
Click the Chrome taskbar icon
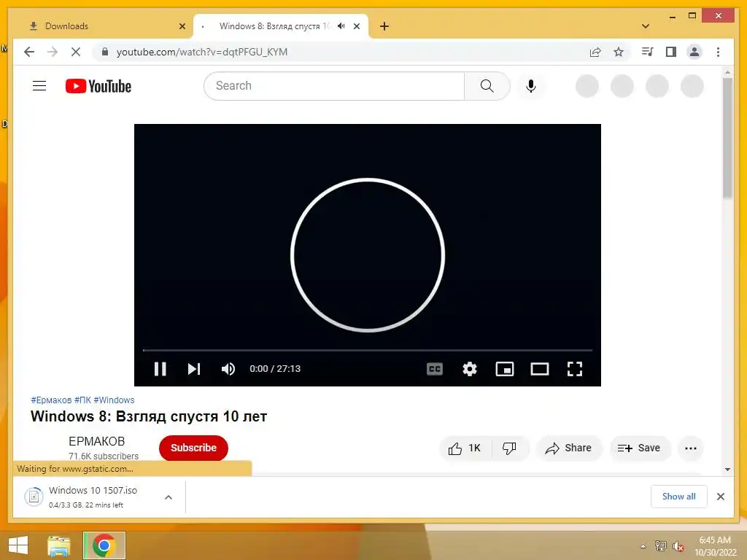click(104, 545)
